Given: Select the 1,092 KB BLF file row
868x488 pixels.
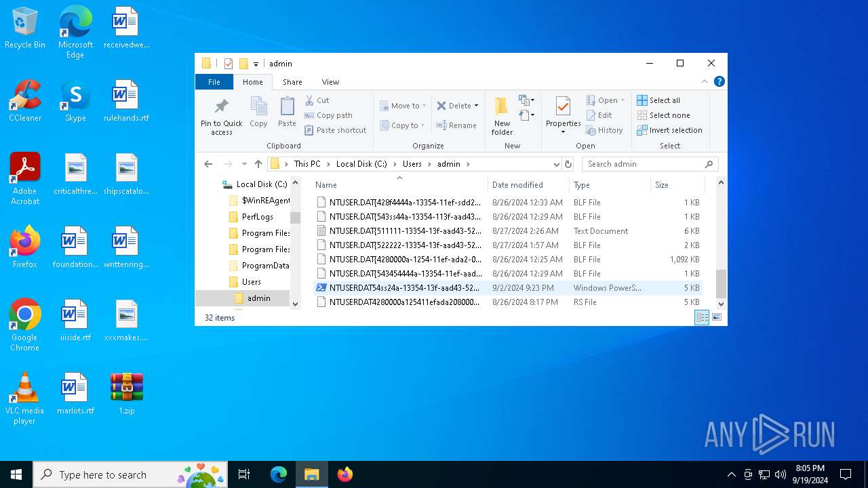Looking at the screenshot, I should tap(509, 260).
